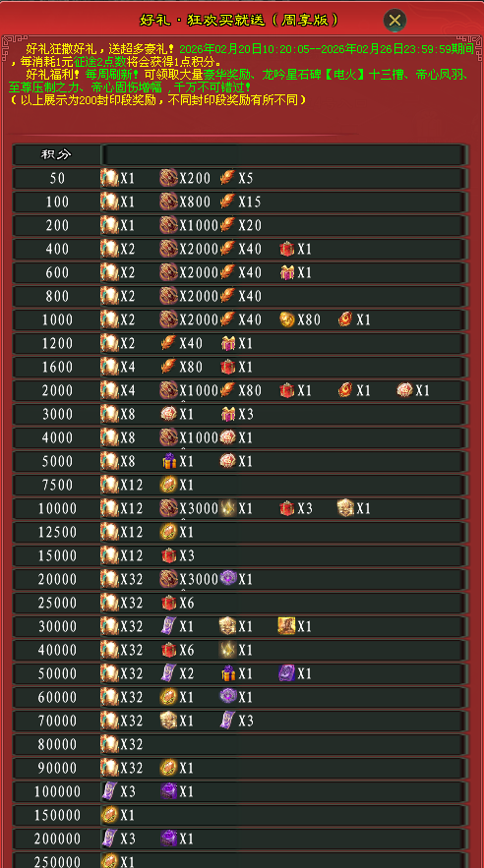The image size is (484, 868).
Task: Click the 积分 column header
Action: pos(57,155)
